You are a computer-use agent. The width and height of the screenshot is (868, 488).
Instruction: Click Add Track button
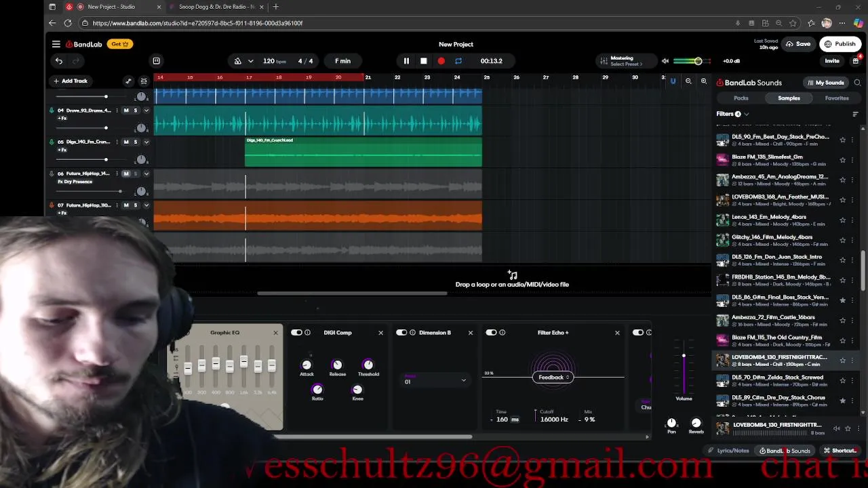tap(71, 81)
